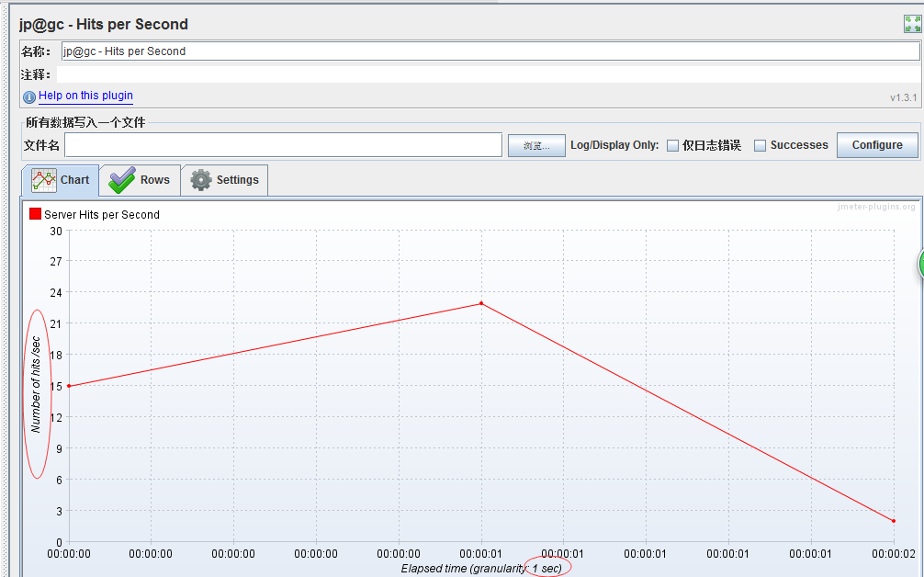Screen dimensions: 924x577
Task: Open the Settings tab
Action: (x=224, y=180)
